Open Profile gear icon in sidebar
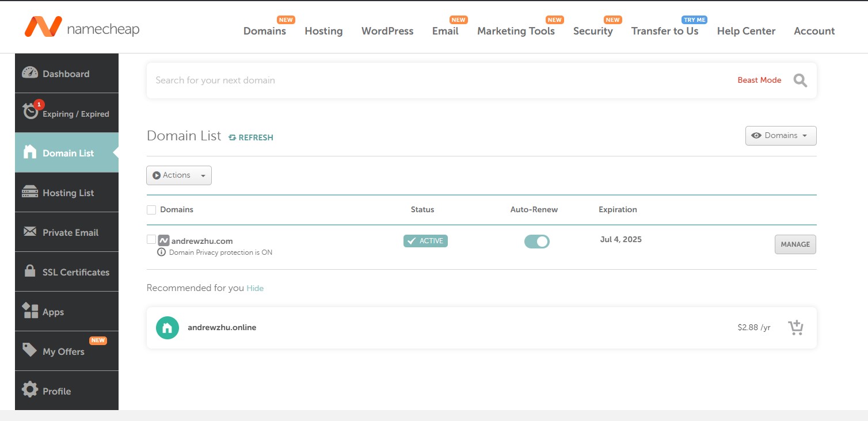868x421 pixels. click(x=30, y=390)
